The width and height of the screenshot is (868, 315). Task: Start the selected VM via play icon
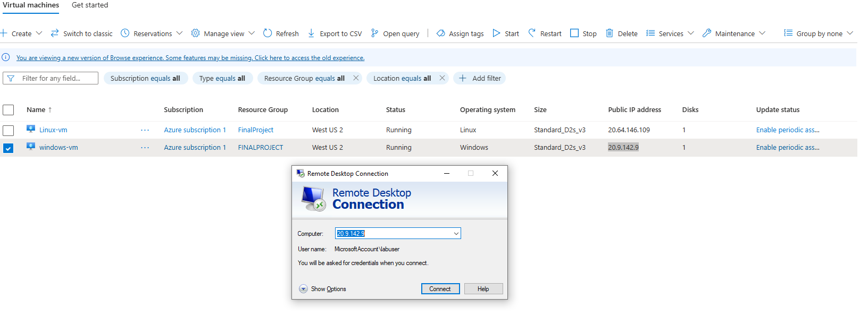[496, 33]
